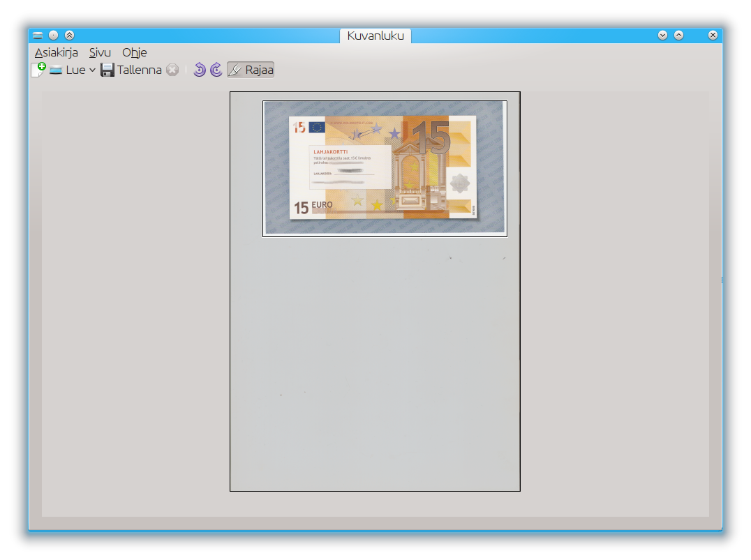Image resolution: width=751 pixels, height=560 pixels.
Task: Open the Ohje menu
Action: pos(135,52)
